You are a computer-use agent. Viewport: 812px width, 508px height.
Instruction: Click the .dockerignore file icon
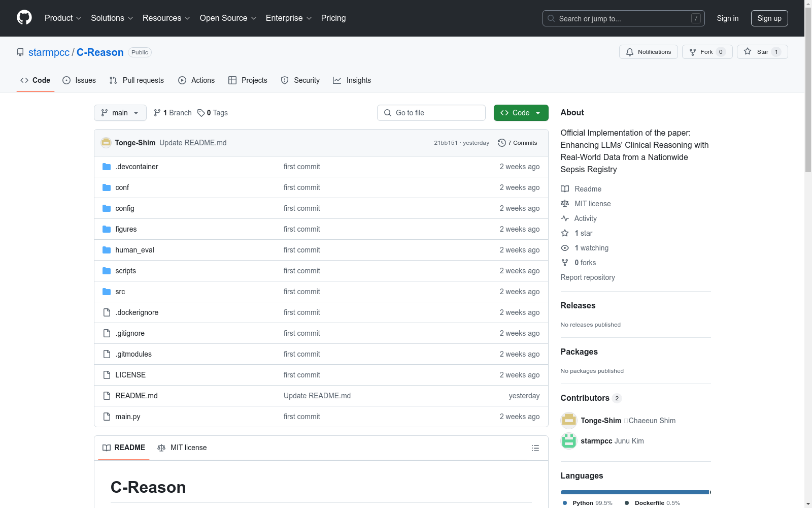point(107,312)
